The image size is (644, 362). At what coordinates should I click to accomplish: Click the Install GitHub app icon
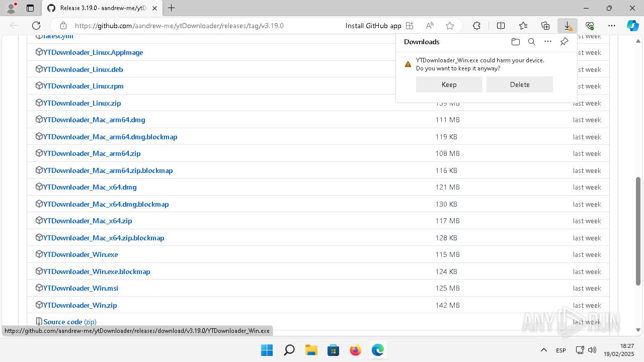click(x=410, y=26)
